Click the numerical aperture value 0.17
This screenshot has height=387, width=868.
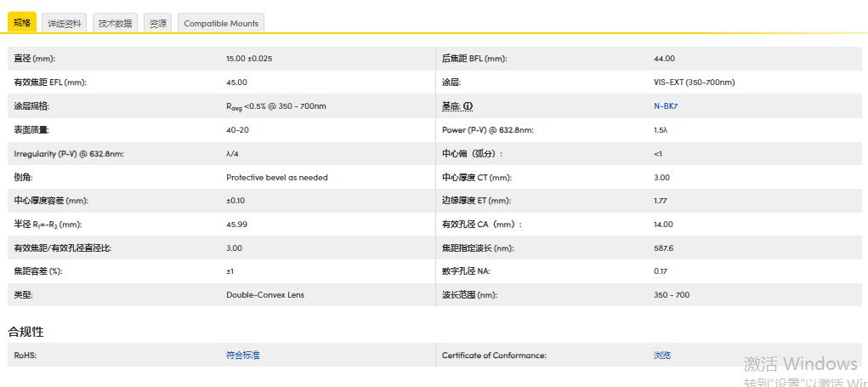click(x=660, y=271)
